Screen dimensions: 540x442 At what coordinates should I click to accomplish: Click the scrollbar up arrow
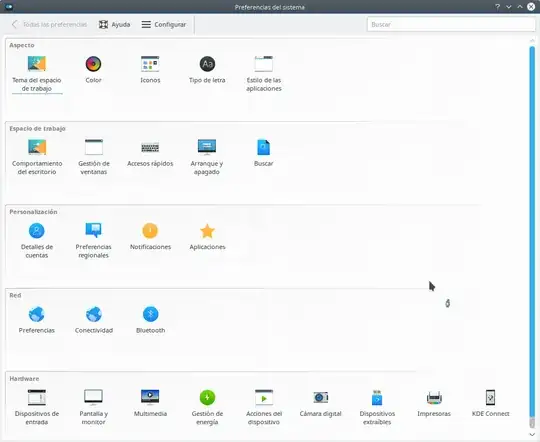coord(532,41)
